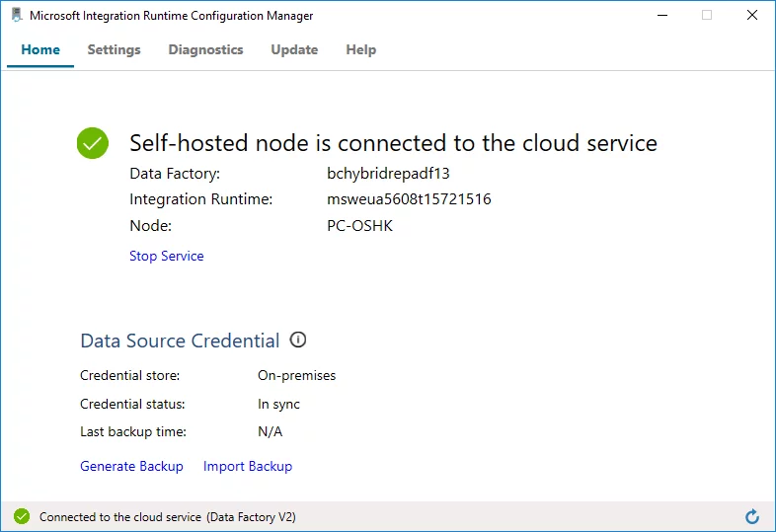
Task: Open the Help tab
Action: [360, 49]
